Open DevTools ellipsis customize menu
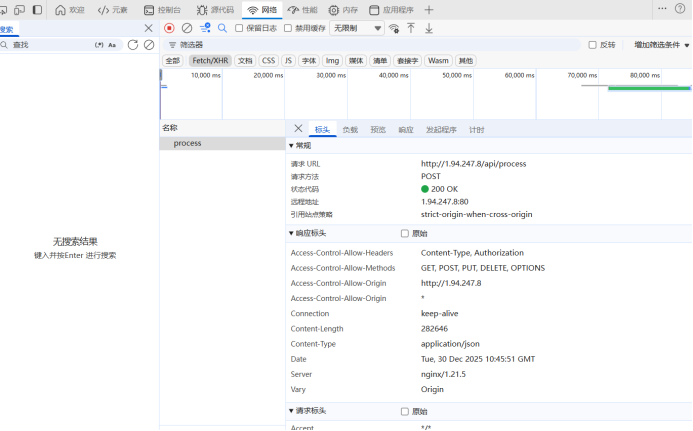This screenshot has width=693, height=431. tap(662, 8)
